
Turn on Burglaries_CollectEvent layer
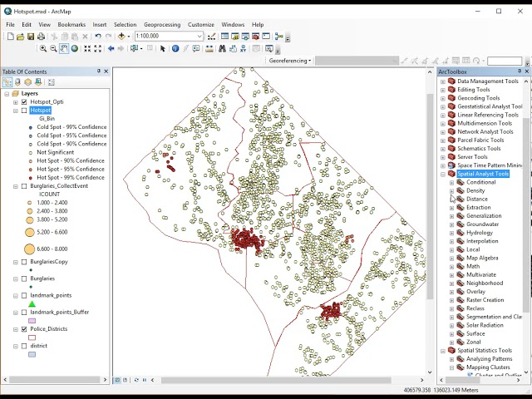click(x=24, y=186)
